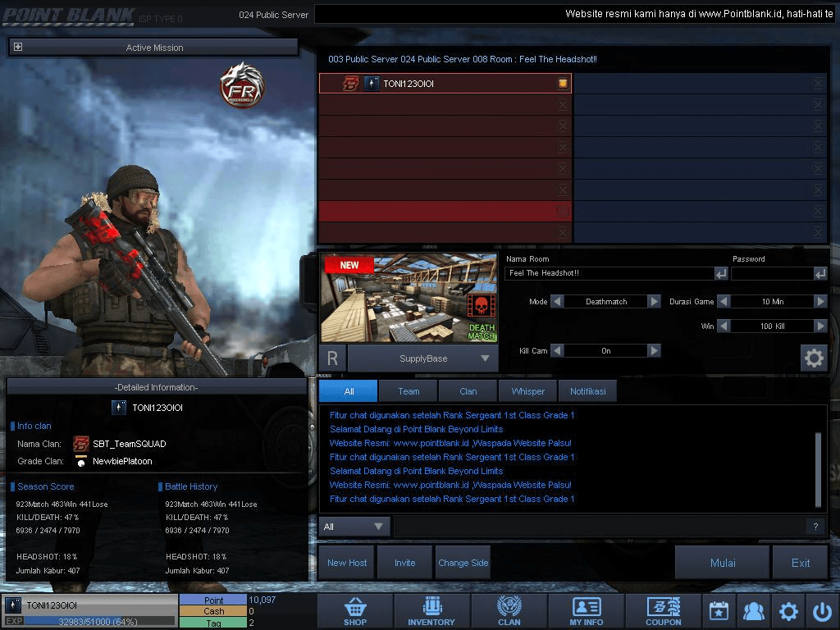Open the COUPON menu

coord(663,611)
